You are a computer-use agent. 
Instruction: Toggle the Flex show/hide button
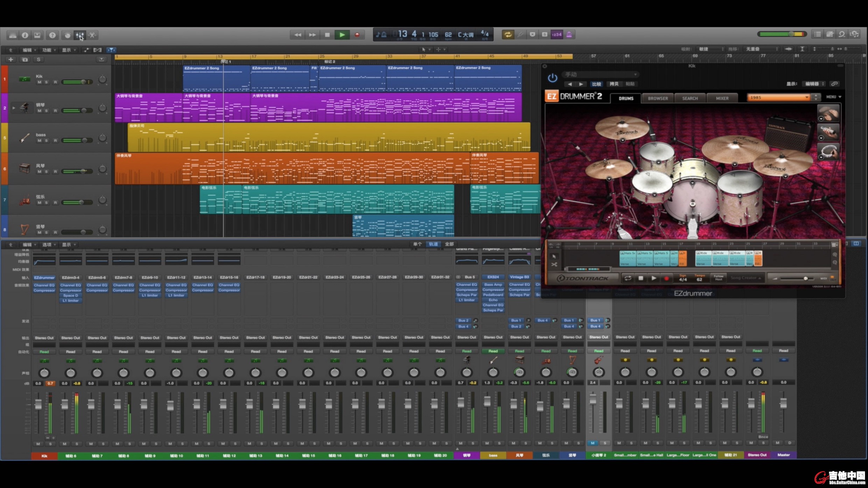(98, 50)
